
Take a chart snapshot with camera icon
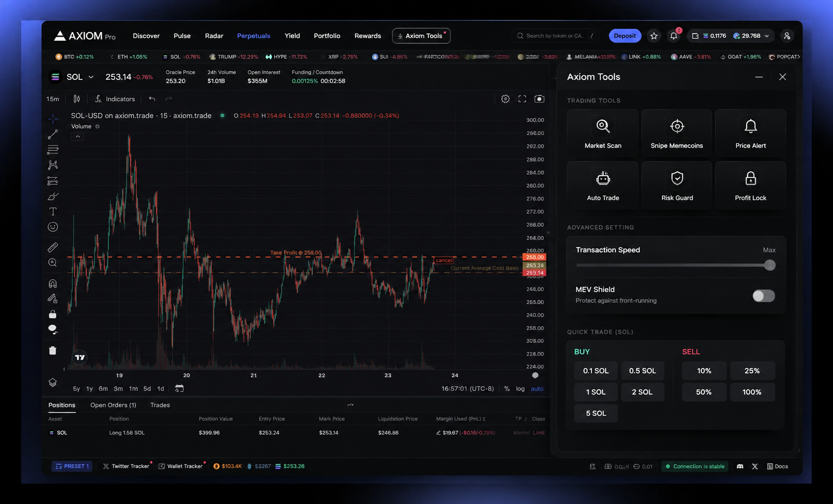point(539,99)
